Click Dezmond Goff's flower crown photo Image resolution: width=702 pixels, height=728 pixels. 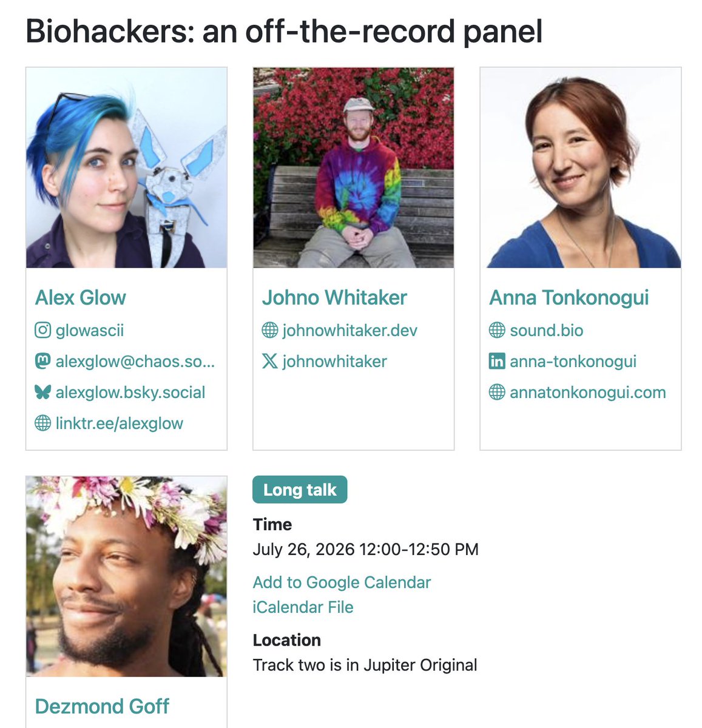126,576
